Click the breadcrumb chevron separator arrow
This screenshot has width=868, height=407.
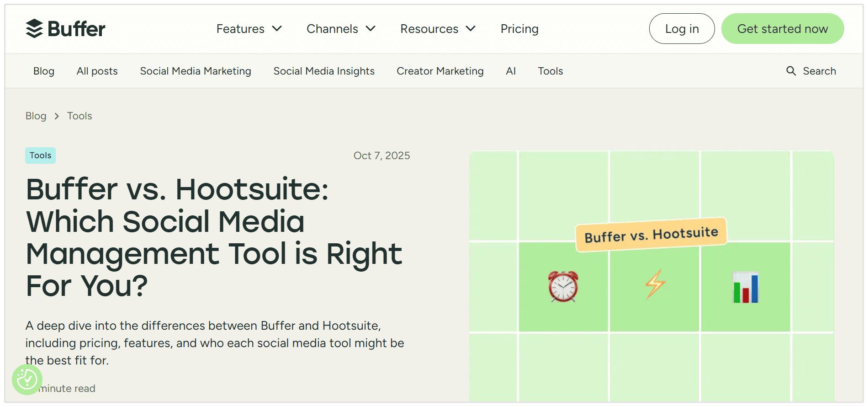(x=57, y=116)
